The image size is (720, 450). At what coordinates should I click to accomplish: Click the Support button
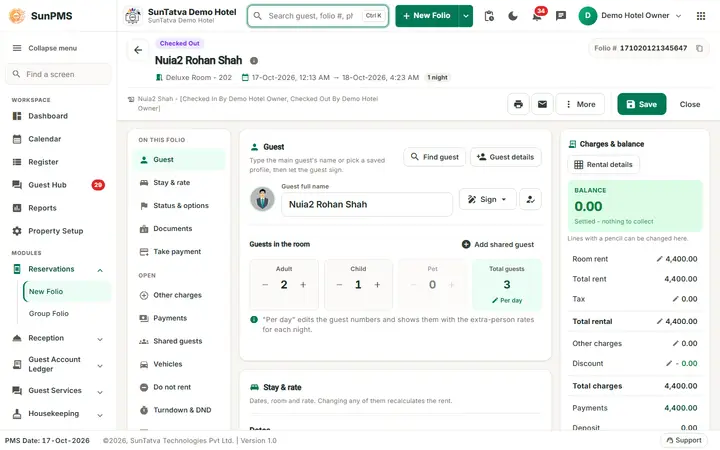[684, 440]
